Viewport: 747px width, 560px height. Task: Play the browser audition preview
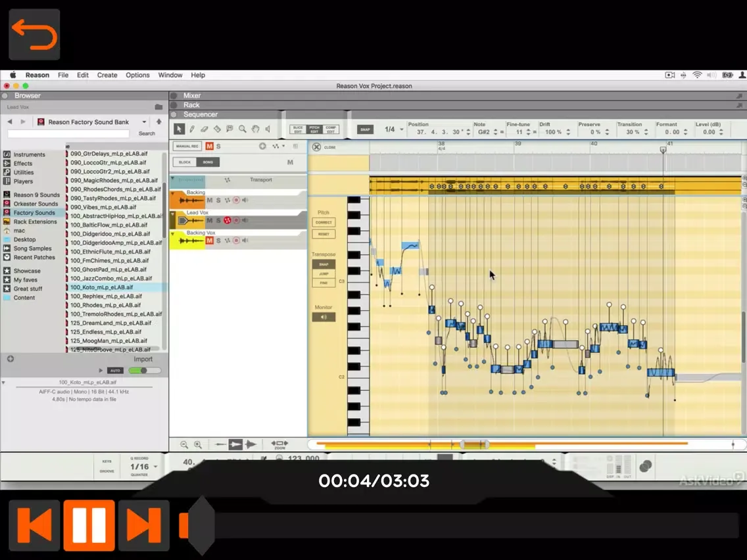coord(101,371)
